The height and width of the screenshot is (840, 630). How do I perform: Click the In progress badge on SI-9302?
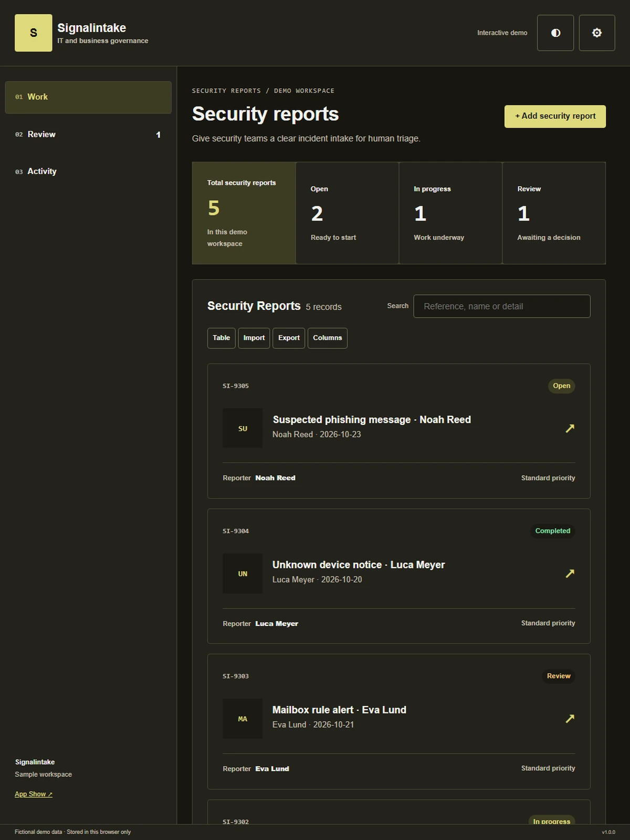pos(551,821)
